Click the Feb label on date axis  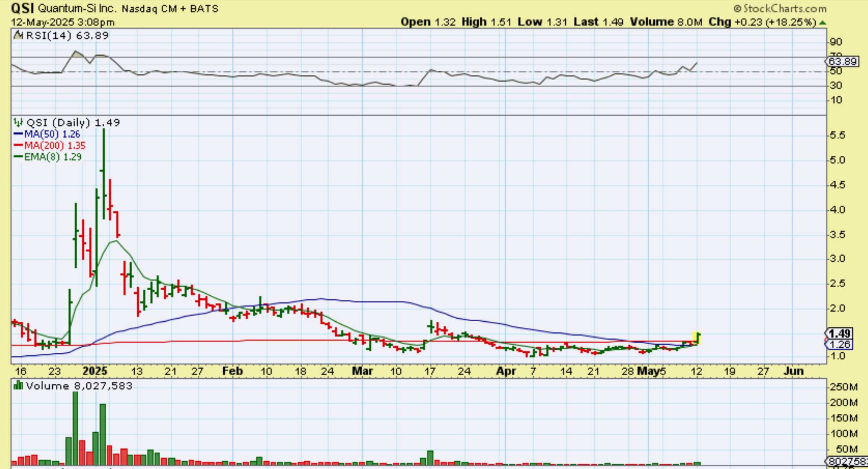pyautogui.click(x=232, y=371)
